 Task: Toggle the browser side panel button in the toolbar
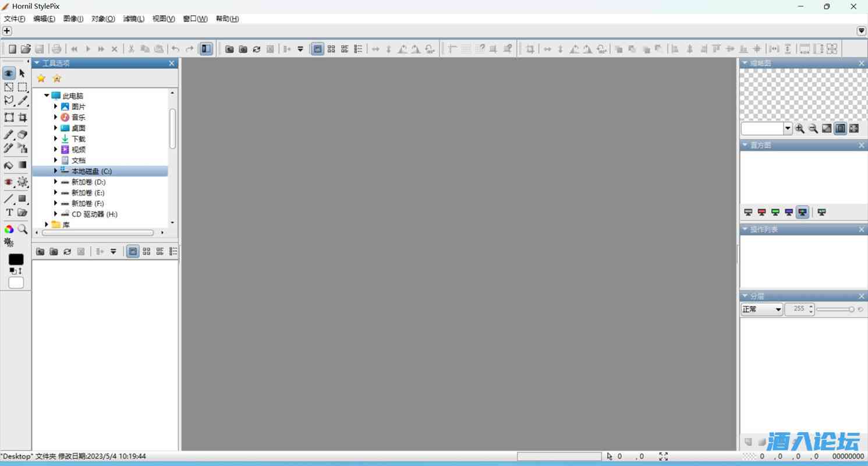206,49
